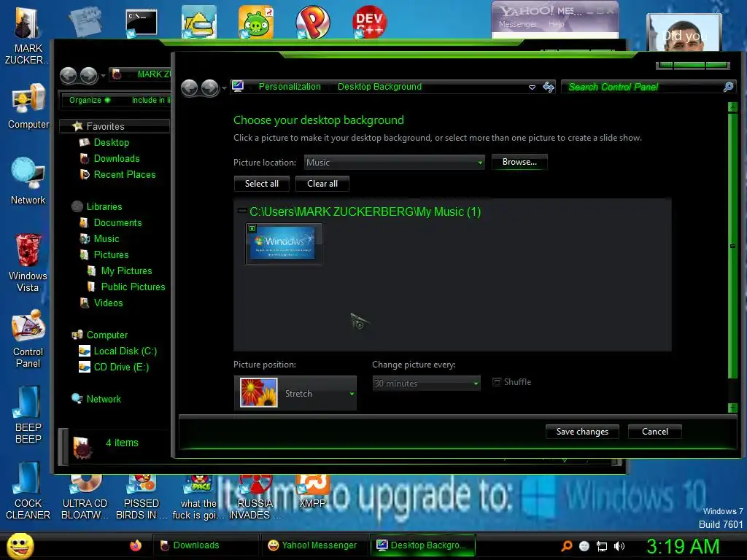Image resolution: width=747 pixels, height=560 pixels.
Task: Click the Personalization breadcrumb
Action: [x=290, y=87]
